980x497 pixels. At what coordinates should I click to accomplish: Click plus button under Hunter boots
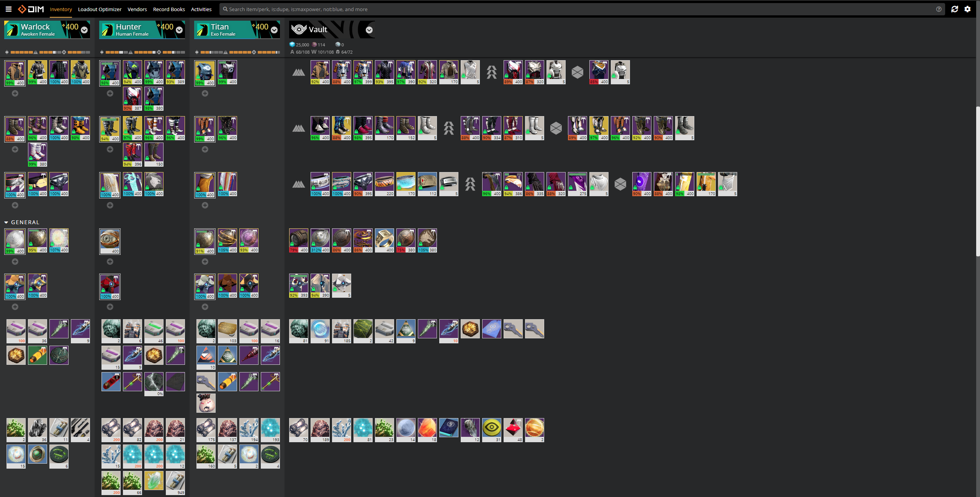click(x=110, y=149)
